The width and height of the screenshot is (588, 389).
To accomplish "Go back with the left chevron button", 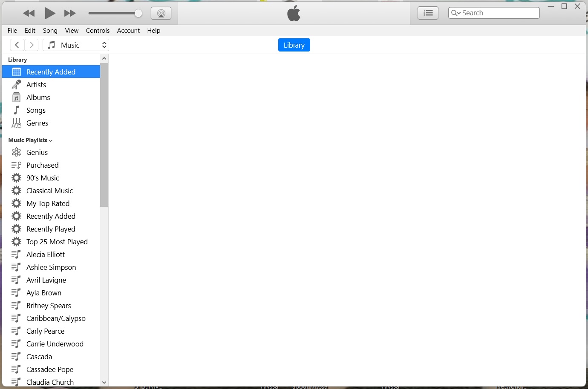I will [x=17, y=45].
